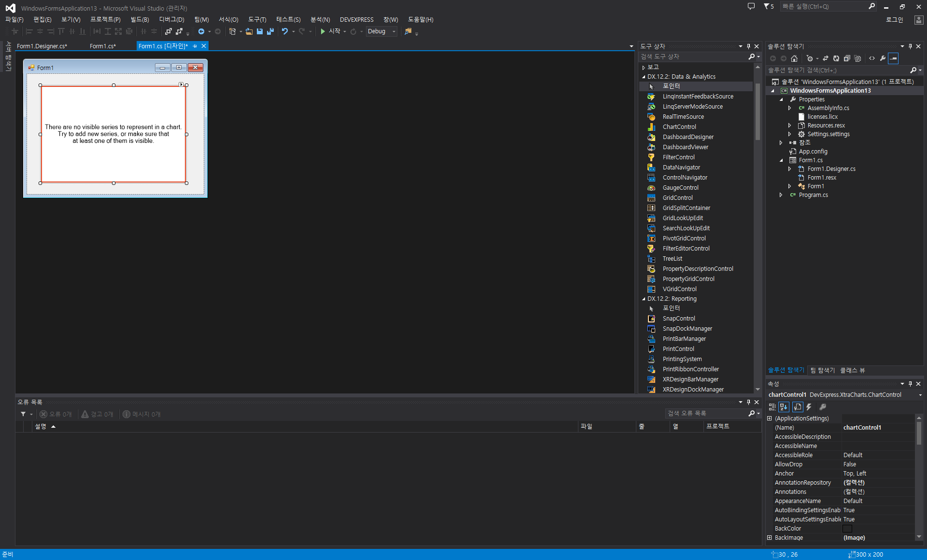Switch to Team Explorer bottom tab
The width and height of the screenshot is (927, 560).
[x=822, y=370]
